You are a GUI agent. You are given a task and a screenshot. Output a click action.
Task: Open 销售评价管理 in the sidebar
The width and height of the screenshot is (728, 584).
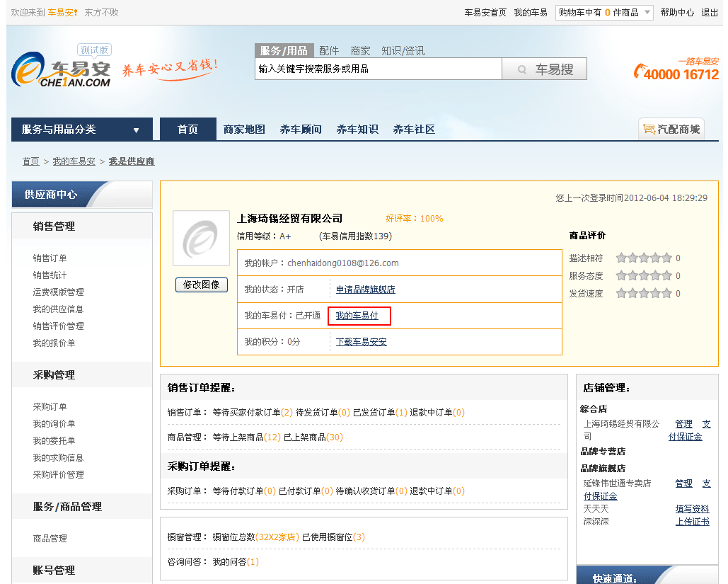59,326
